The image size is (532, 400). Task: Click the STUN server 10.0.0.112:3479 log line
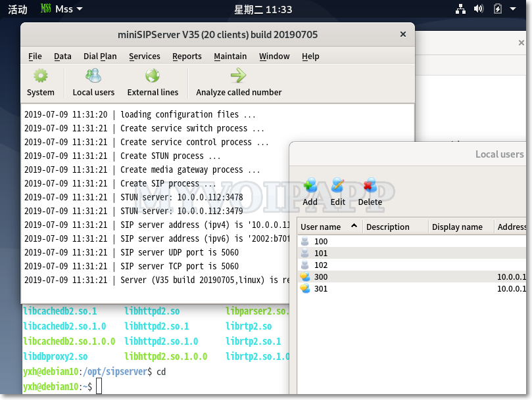tap(133, 211)
